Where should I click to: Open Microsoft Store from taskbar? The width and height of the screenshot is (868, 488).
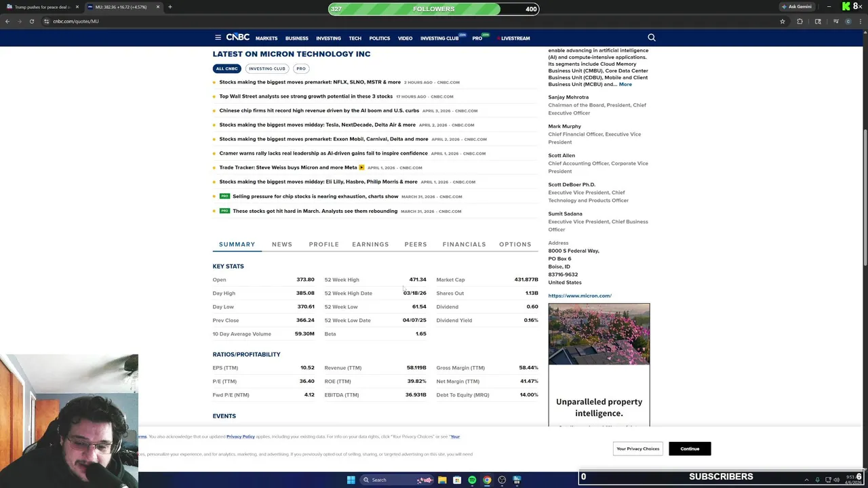click(x=457, y=480)
